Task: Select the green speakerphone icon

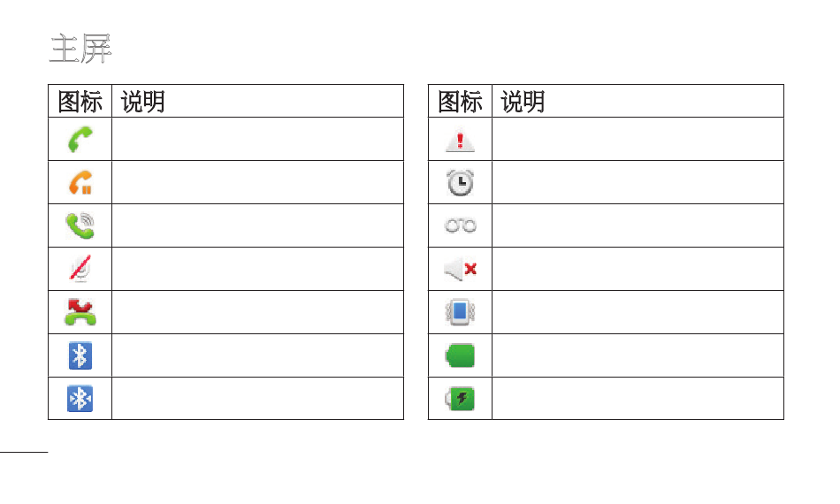Action: tap(80, 225)
